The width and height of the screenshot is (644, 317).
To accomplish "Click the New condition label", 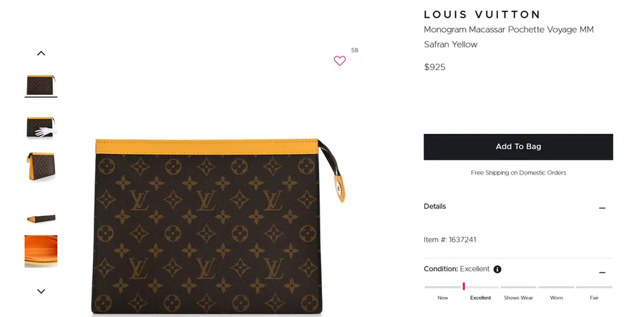I will (443, 298).
